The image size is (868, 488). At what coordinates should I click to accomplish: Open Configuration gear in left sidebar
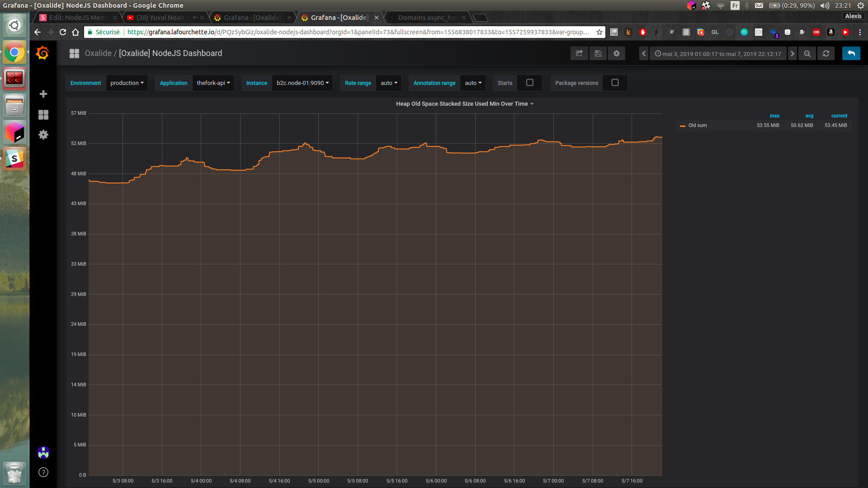43,135
